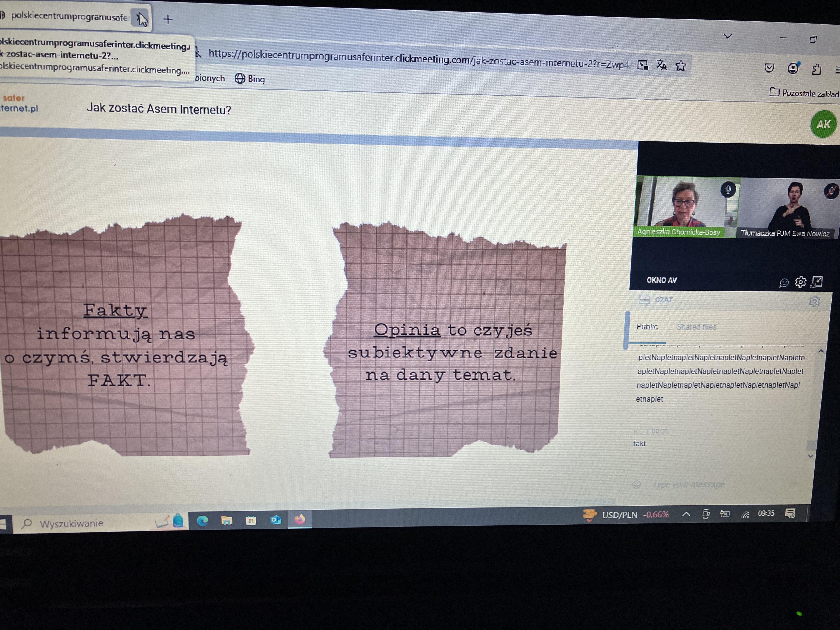Open the picture-in-picture icon in the address bar
Viewport: 840px width, 630px height.
click(x=642, y=65)
